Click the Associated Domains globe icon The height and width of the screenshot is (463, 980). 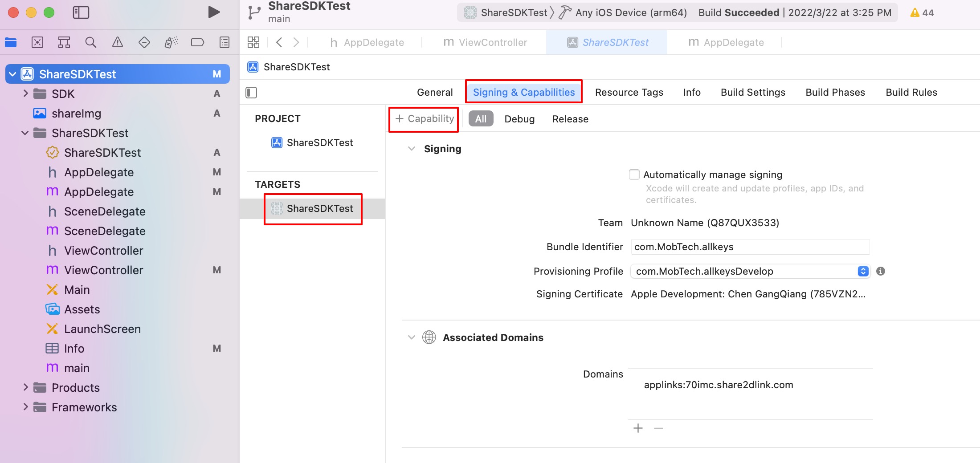click(429, 337)
